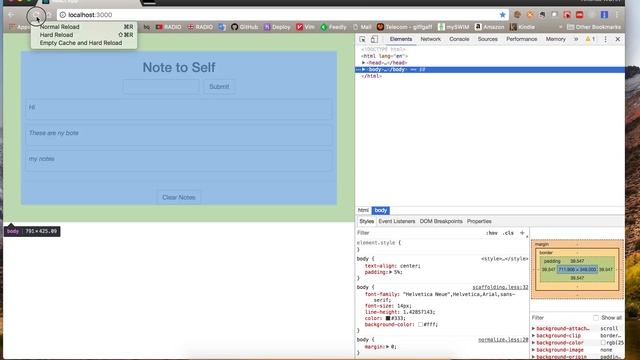Expand the selected body element node
The image size is (640, 360).
pos(363,69)
